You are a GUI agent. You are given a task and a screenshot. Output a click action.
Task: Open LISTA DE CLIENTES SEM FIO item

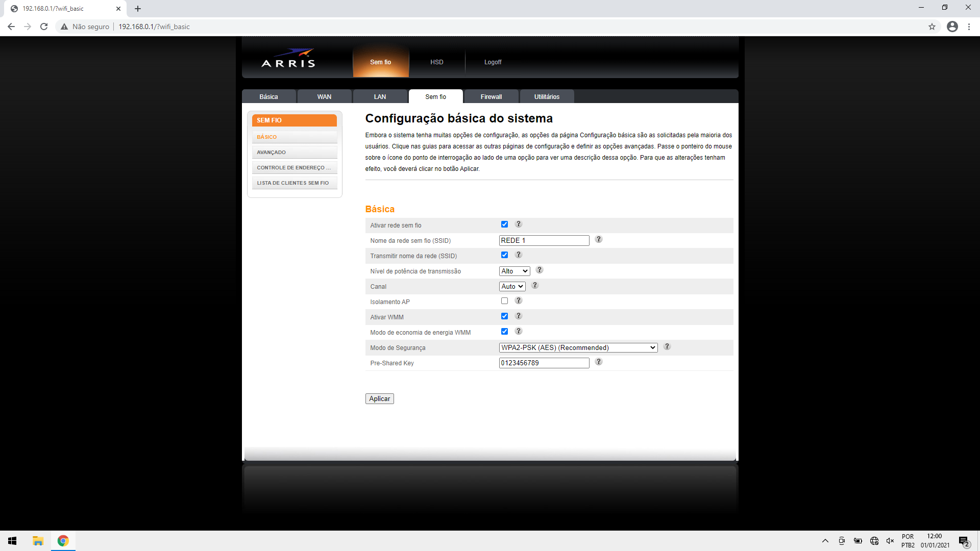295,183
